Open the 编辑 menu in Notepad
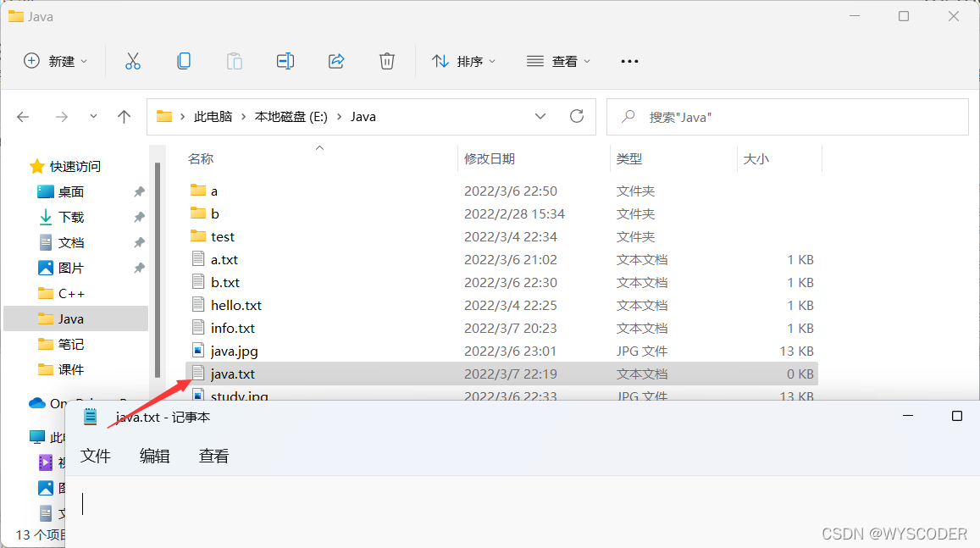The height and width of the screenshot is (548, 980). pos(154,456)
